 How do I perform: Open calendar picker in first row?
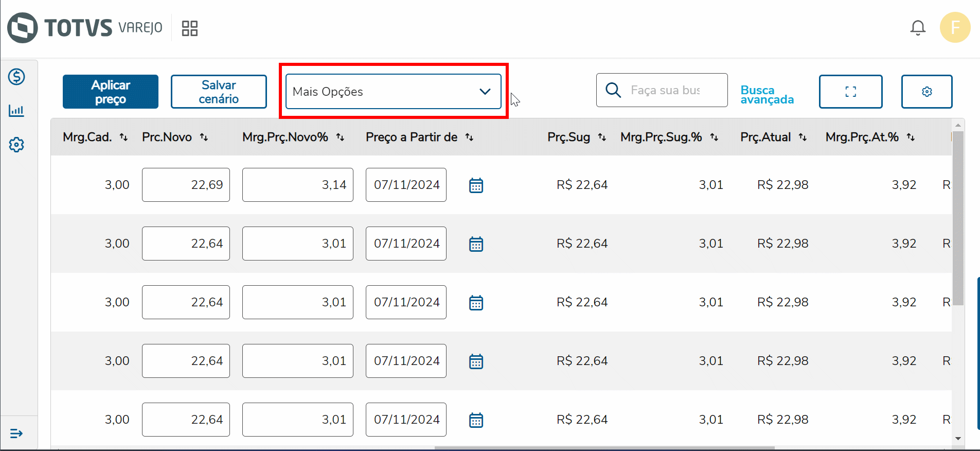476,185
